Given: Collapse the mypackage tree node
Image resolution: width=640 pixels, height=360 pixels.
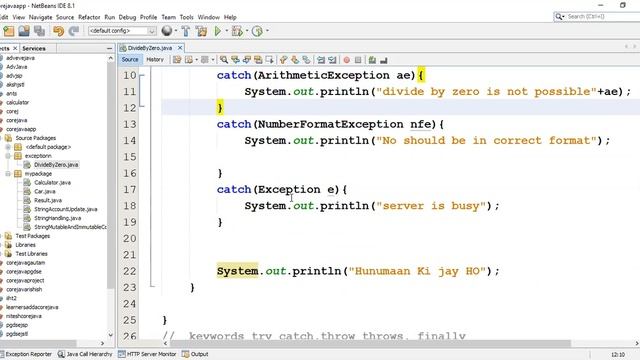Looking at the screenshot, I should (8, 174).
